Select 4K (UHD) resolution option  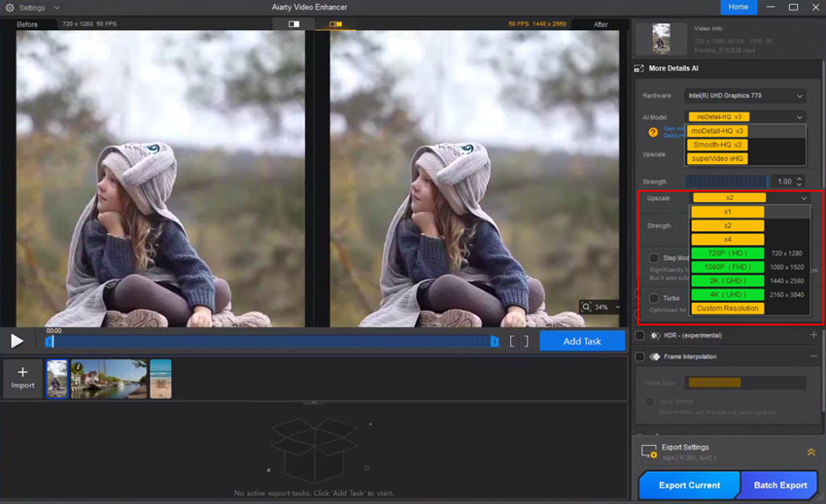pos(728,294)
